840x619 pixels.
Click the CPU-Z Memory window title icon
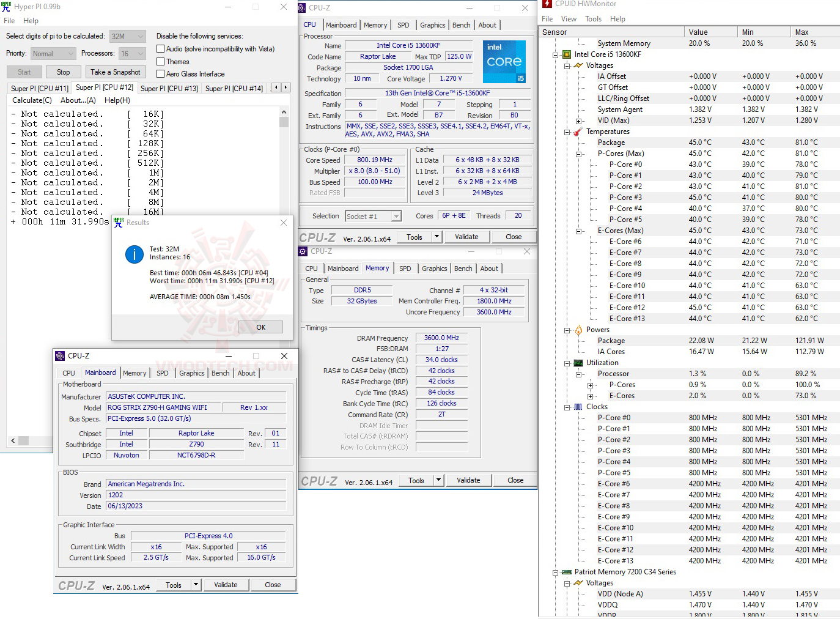pyautogui.click(x=303, y=251)
